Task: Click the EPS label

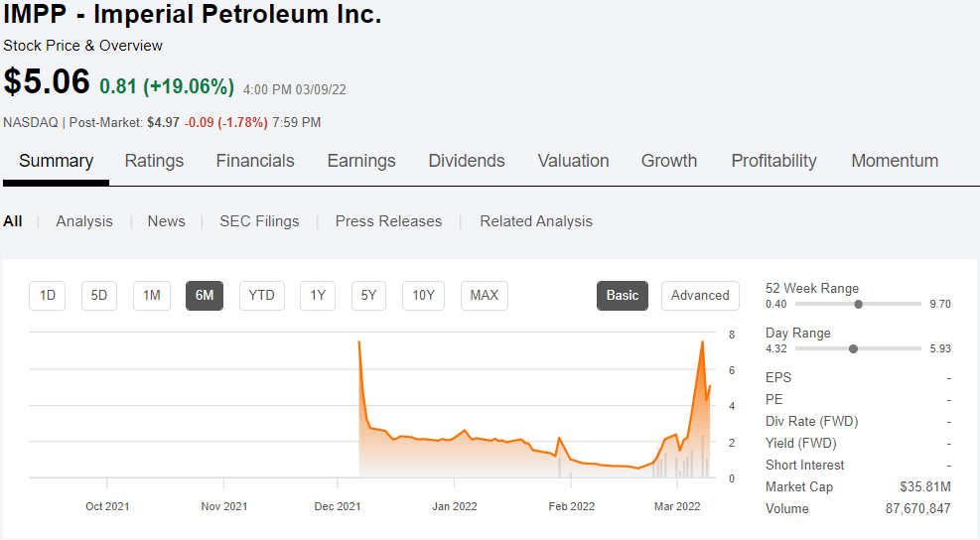Action: point(778,377)
